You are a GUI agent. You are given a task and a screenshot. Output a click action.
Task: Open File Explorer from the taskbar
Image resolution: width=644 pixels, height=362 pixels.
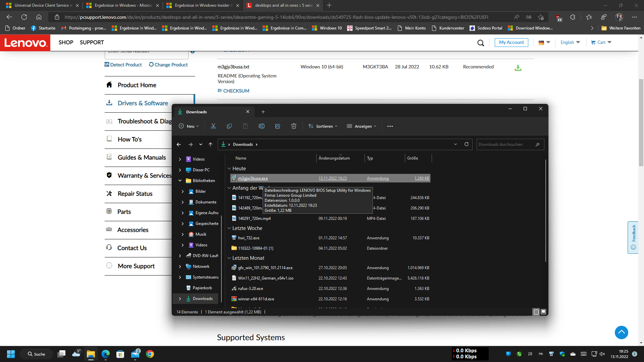pos(91,354)
